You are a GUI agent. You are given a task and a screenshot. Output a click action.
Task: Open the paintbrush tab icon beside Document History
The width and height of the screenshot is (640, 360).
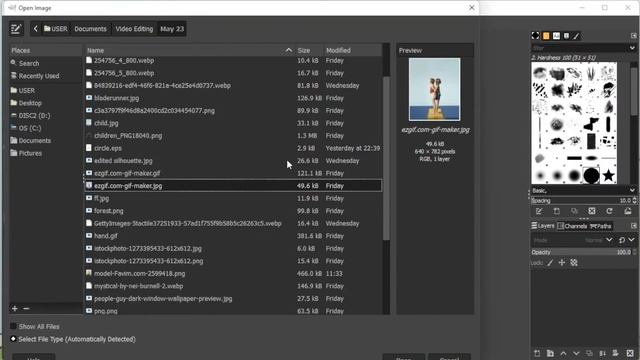pos(576,36)
